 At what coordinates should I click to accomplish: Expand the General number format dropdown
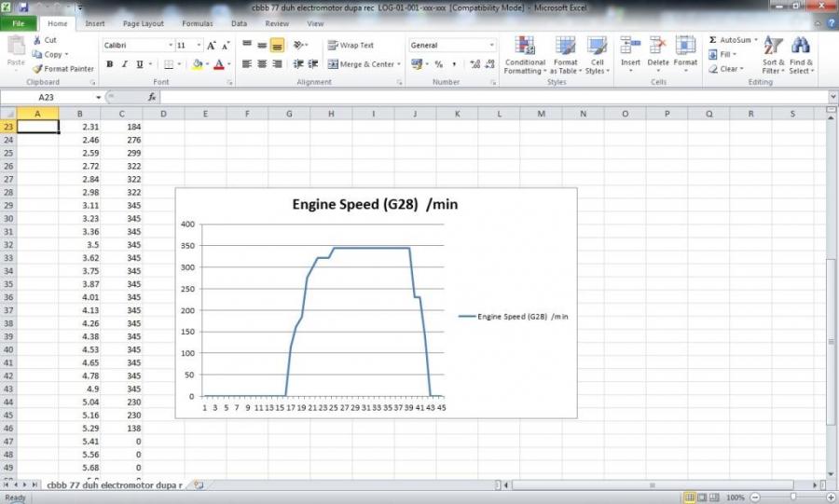(x=491, y=45)
